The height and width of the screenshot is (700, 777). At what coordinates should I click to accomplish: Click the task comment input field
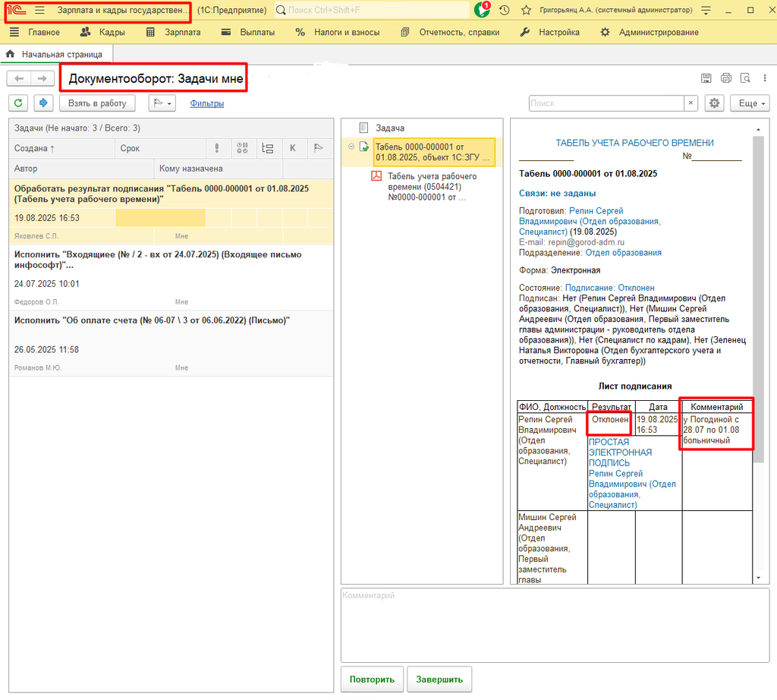point(554,624)
